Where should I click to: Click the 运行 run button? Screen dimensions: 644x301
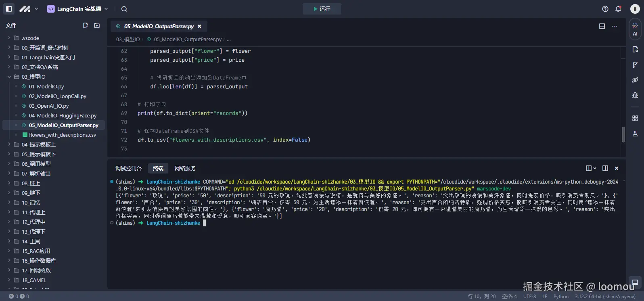[322, 9]
